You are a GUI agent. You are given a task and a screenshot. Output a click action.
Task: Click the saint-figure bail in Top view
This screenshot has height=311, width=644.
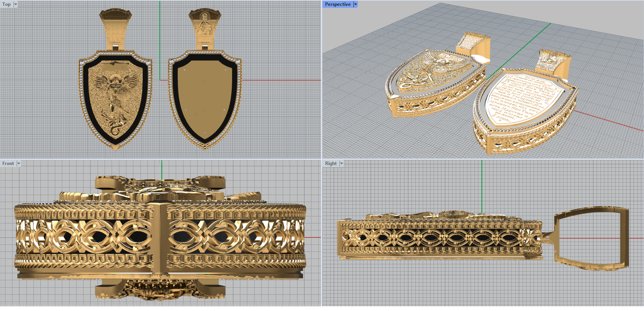point(204,26)
